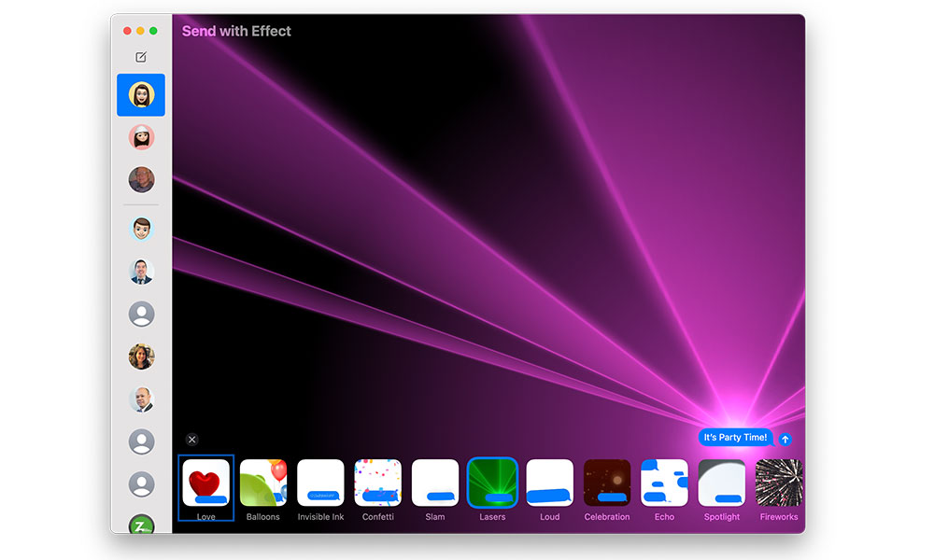Click the yellow minimize window button
The height and width of the screenshot is (560, 934).
pyautogui.click(x=140, y=31)
